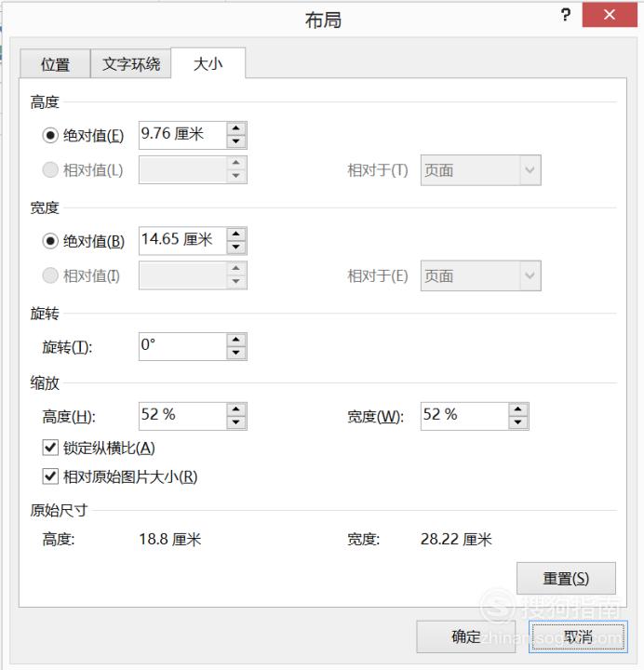This screenshot has width=644, height=670.
Task: Increase rotation angle with up arrow
Action: coord(235,340)
